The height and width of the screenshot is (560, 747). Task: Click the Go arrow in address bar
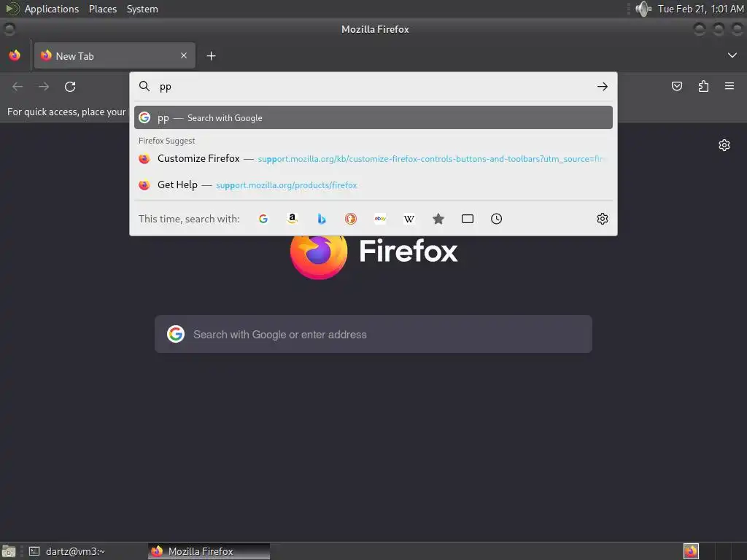(x=602, y=87)
